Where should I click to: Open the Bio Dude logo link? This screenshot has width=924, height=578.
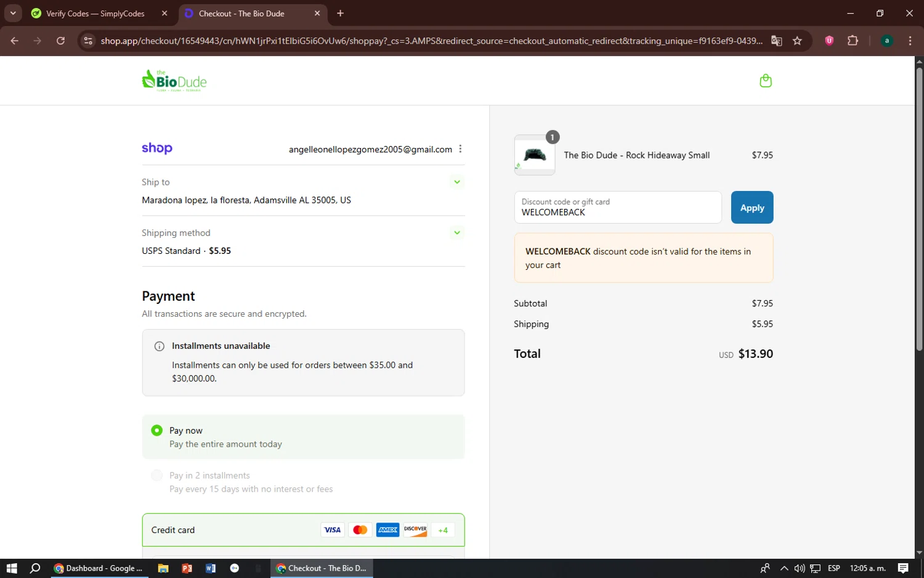[x=174, y=81]
